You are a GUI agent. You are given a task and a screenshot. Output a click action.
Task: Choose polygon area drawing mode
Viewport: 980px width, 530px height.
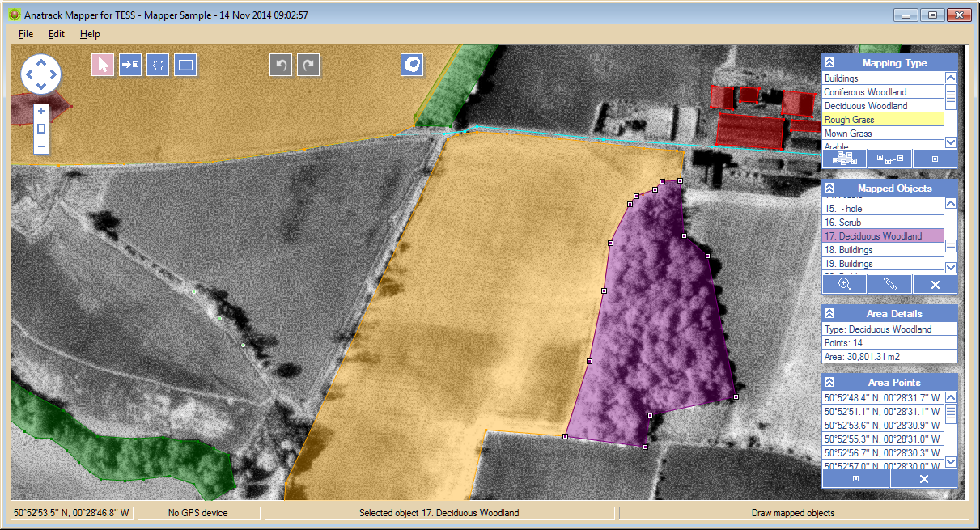844,159
